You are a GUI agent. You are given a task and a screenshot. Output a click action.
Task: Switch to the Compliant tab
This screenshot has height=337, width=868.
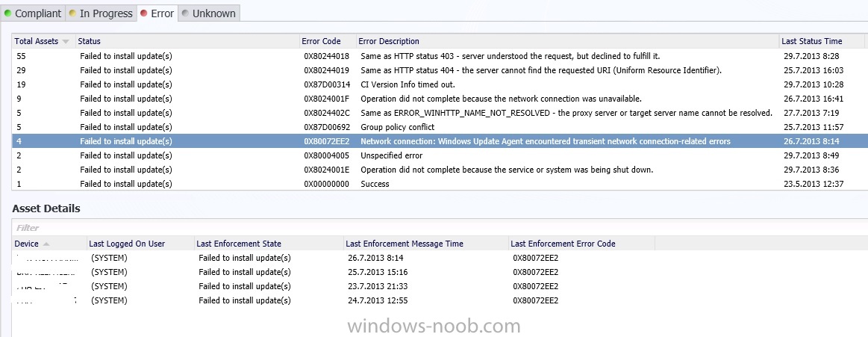(33, 13)
